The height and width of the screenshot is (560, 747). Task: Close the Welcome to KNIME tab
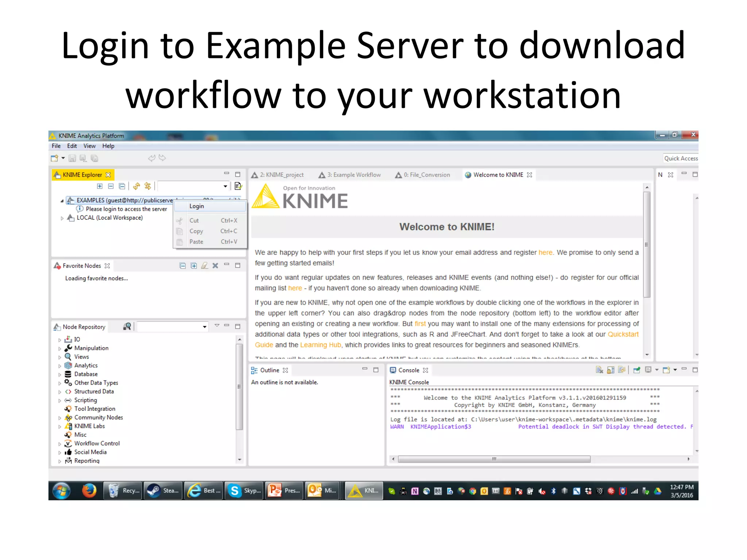pyautogui.click(x=530, y=175)
